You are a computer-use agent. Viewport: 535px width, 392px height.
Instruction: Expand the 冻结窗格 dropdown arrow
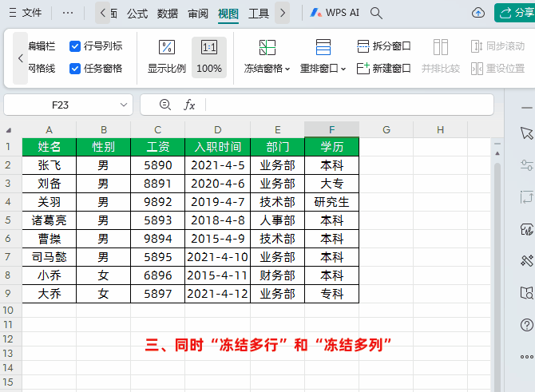pyautogui.click(x=287, y=69)
